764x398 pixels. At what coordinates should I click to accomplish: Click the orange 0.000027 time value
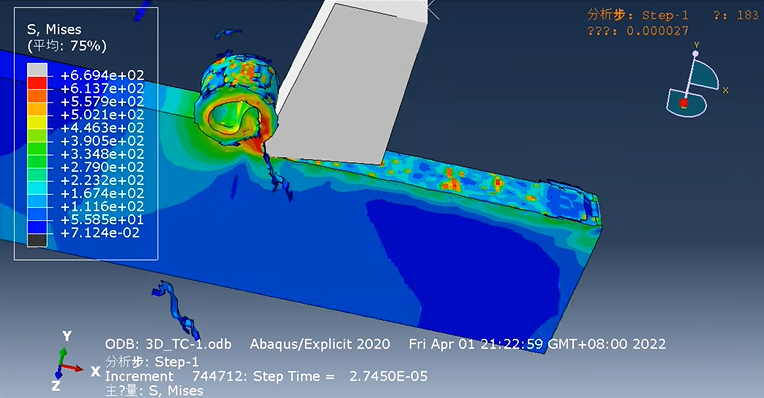point(657,31)
